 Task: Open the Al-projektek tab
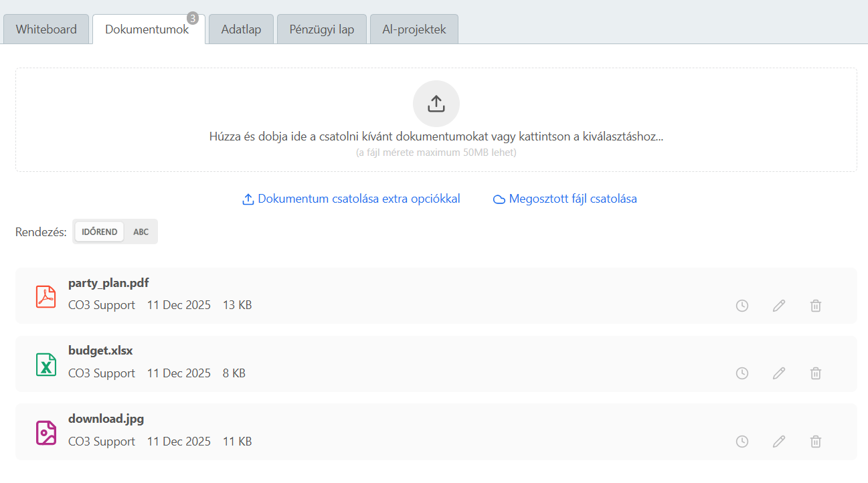[x=414, y=29]
